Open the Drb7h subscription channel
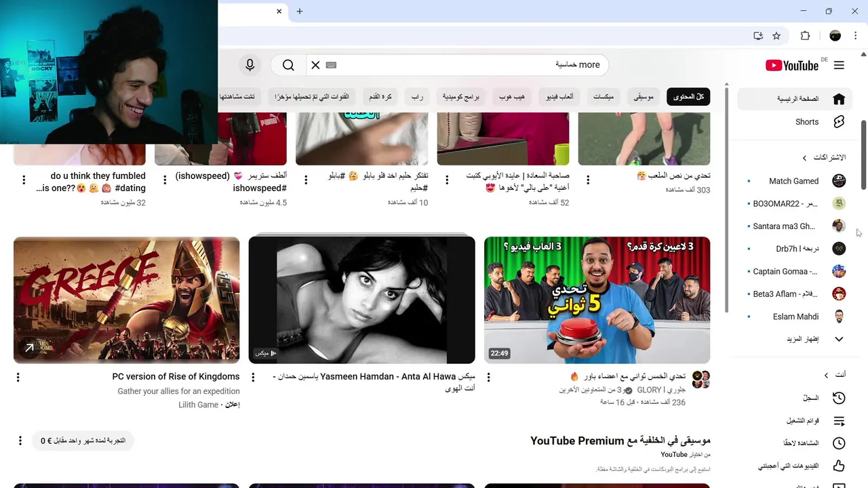 (795, 249)
